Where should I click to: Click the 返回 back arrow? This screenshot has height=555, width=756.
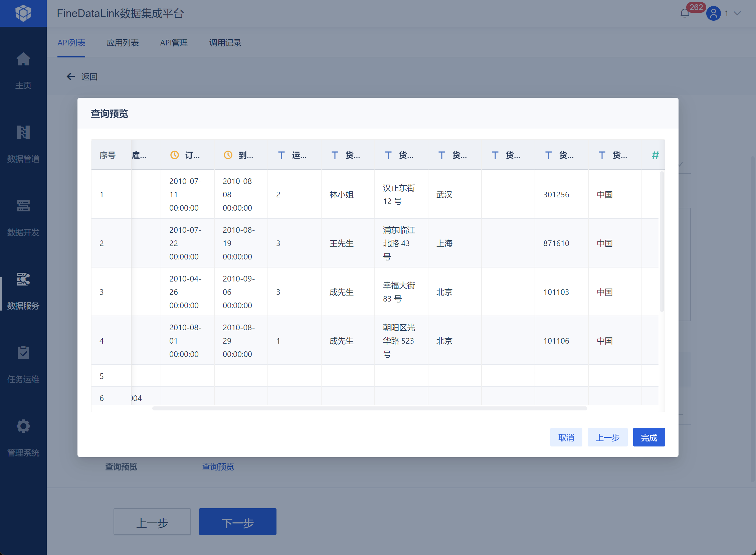pyautogui.click(x=71, y=76)
